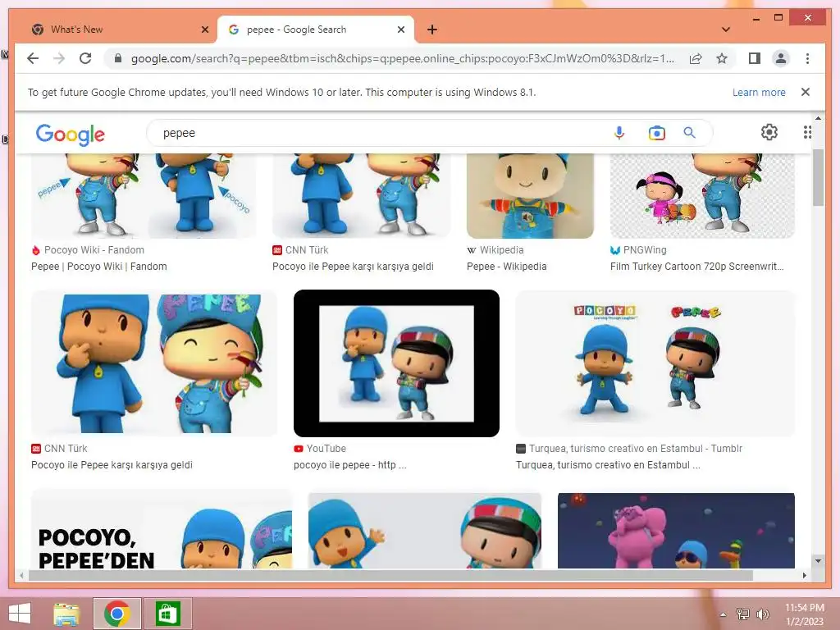
Task: Click the Pocoyo and Pepee logos image
Action: coord(655,363)
